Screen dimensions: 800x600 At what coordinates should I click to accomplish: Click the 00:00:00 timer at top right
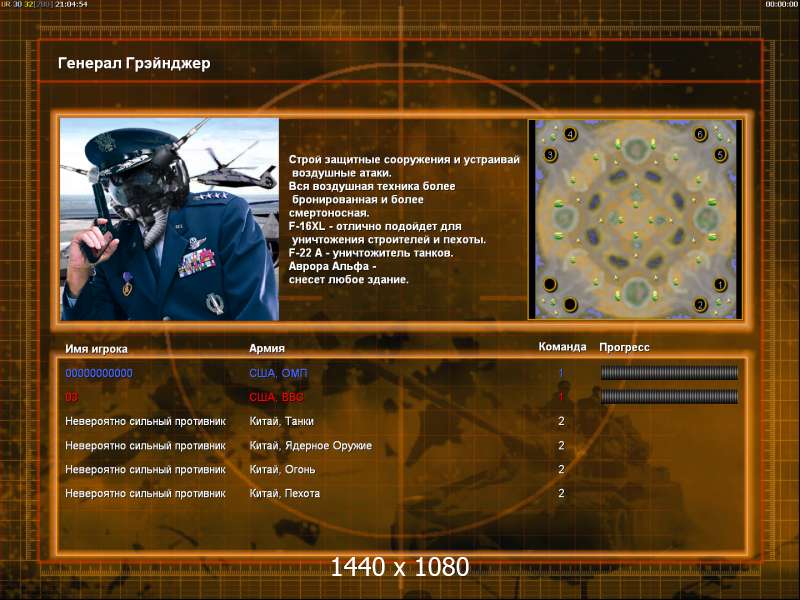[x=782, y=4]
